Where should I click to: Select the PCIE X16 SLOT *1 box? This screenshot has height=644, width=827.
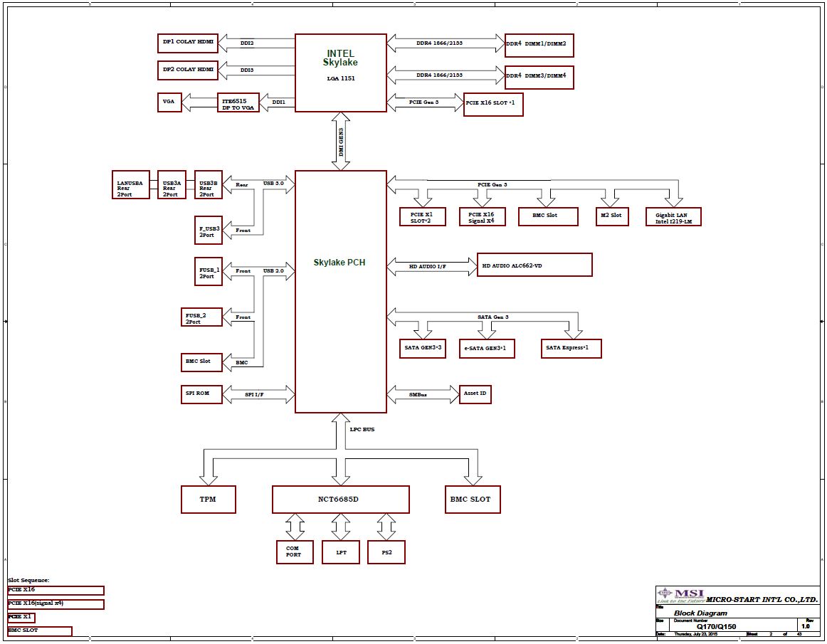[493, 105]
